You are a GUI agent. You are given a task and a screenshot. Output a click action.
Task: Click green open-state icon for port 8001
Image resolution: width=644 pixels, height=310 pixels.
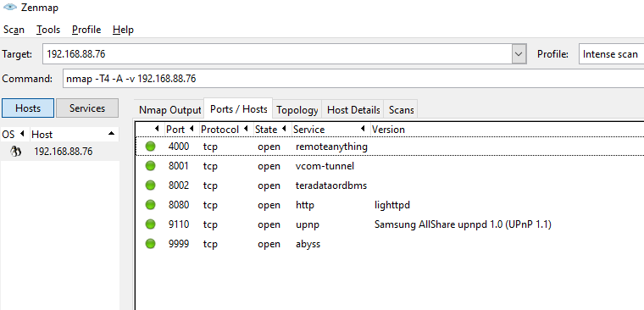tap(151, 166)
